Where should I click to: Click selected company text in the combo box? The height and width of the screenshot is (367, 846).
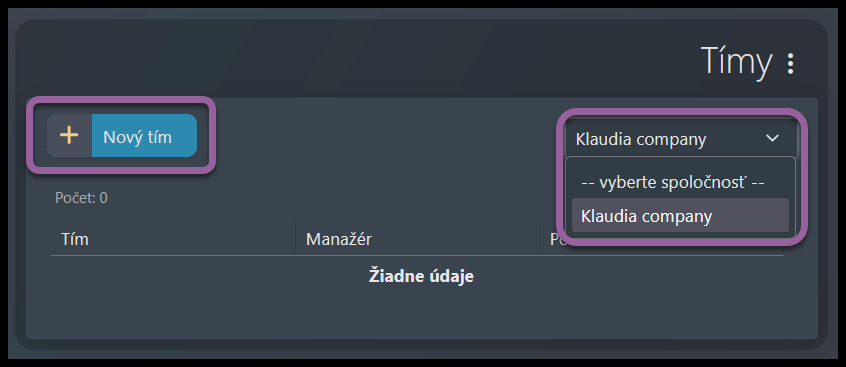point(640,139)
